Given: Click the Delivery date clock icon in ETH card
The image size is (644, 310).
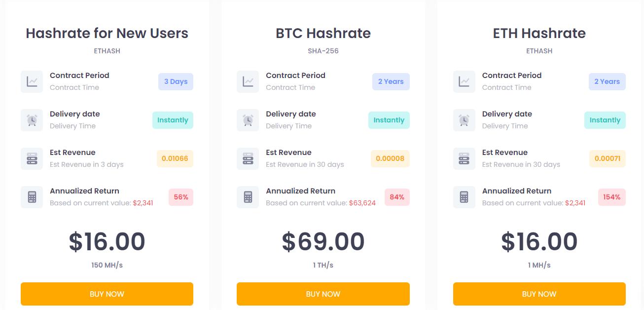Looking at the screenshot, I should (x=464, y=120).
